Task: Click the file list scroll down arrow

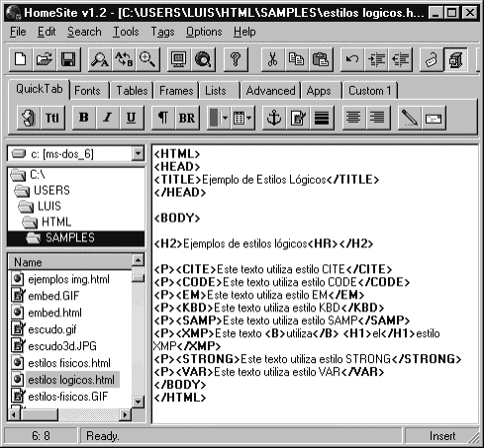Action: (138, 402)
